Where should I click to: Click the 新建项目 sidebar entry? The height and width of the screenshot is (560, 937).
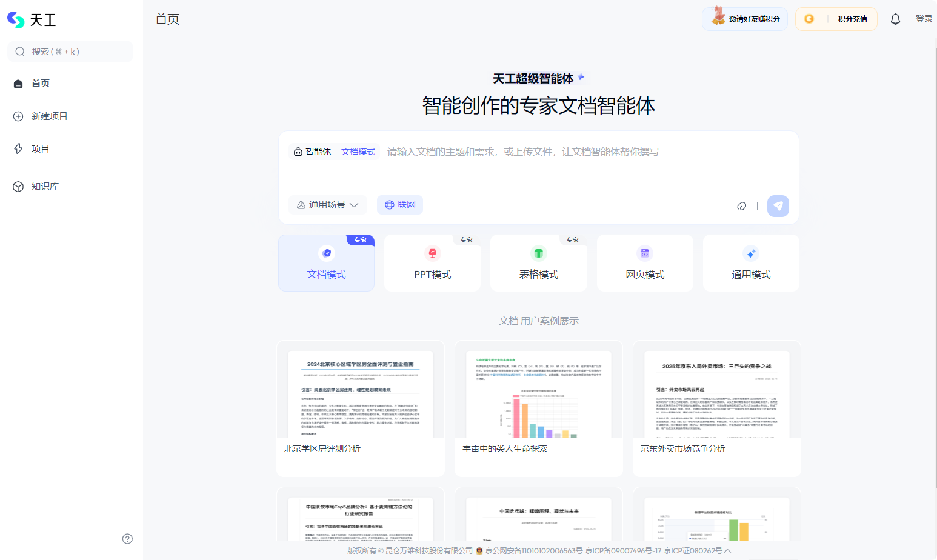pyautogui.click(x=70, y=116)
